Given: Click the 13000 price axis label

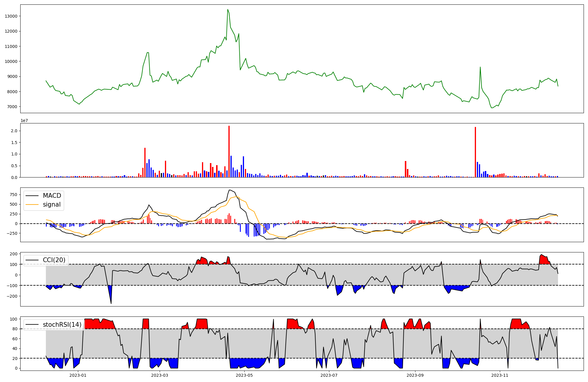Looking at the screenshot, I should point(11,16).
